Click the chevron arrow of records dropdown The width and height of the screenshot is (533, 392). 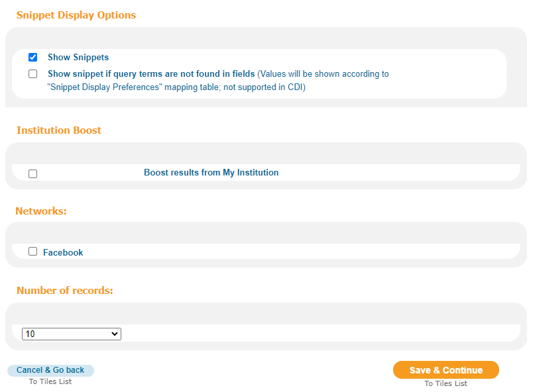(115, 334)
